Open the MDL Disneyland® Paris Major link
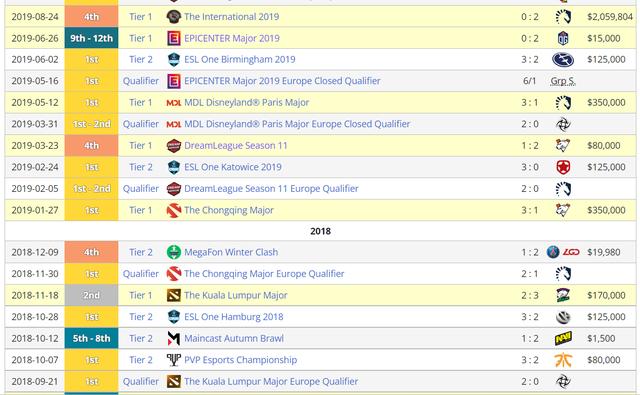Viewport: 640px width, 395px height. pos(247,103)
